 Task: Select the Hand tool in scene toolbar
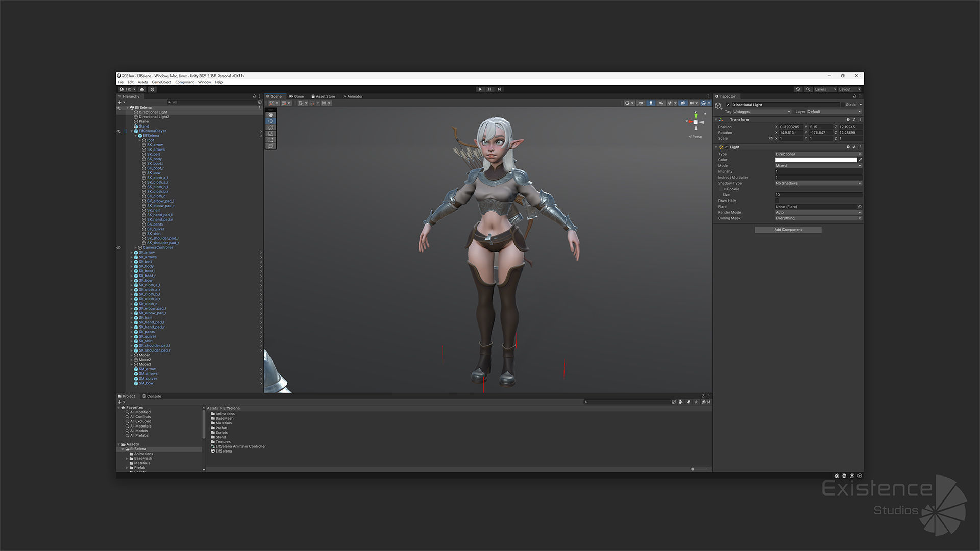271,115
